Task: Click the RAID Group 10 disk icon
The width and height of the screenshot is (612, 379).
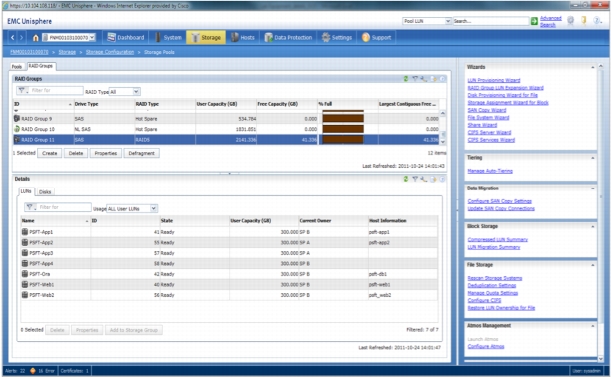Action: [x=17, y=129]
